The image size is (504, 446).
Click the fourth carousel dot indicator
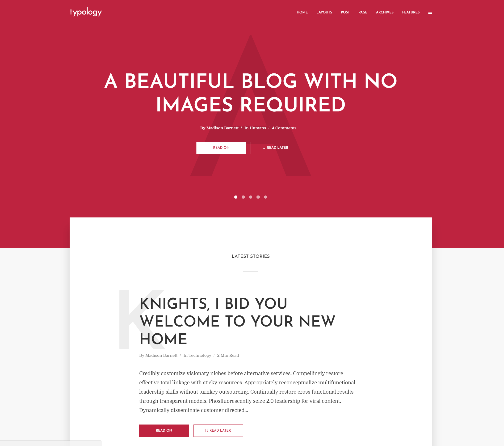(258, 197)
